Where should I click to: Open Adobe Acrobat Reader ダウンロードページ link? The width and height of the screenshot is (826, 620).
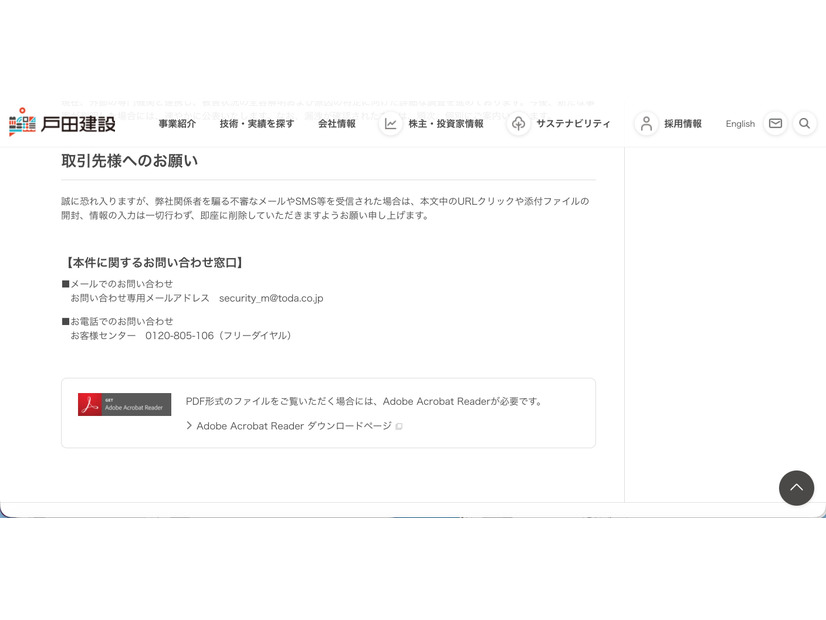click(x=294, y=426)
